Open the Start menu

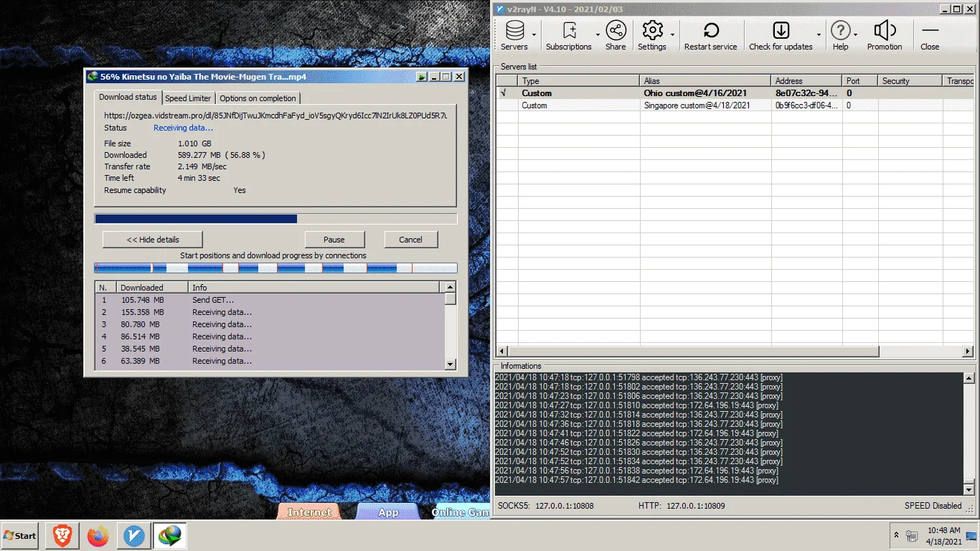click(x=20, y=535)
